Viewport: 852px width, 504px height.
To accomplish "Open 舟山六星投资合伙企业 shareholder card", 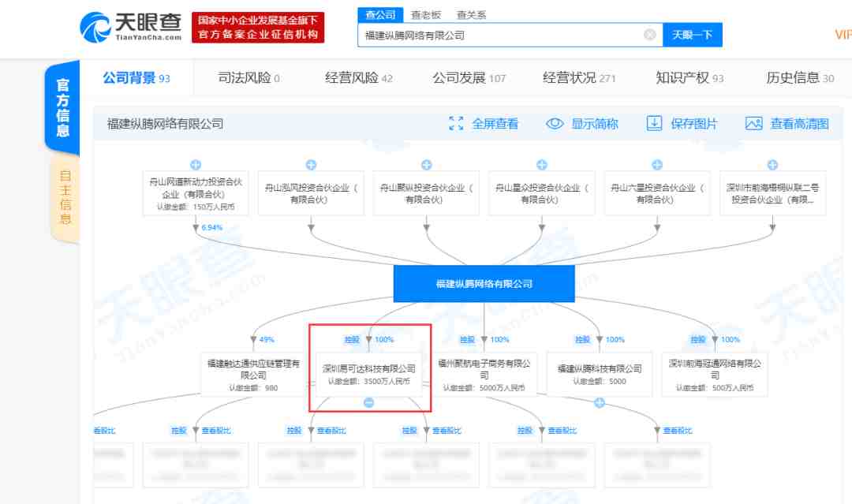I will (657, 193).
